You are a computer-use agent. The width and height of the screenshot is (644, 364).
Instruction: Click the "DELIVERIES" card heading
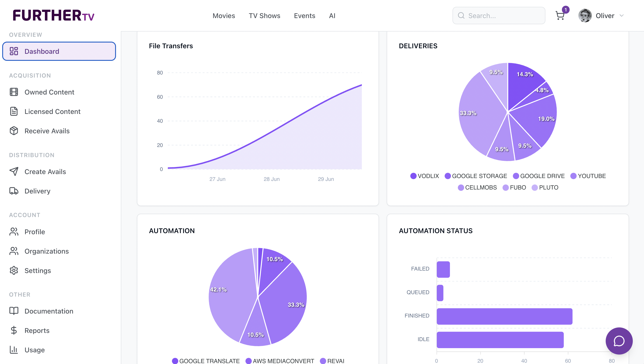point(418,46)
